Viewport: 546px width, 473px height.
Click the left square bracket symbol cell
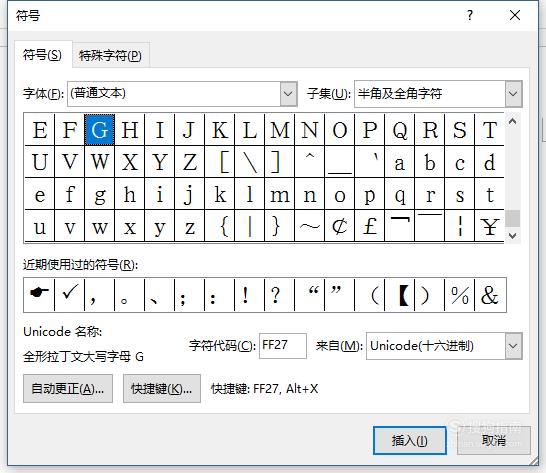220,162
